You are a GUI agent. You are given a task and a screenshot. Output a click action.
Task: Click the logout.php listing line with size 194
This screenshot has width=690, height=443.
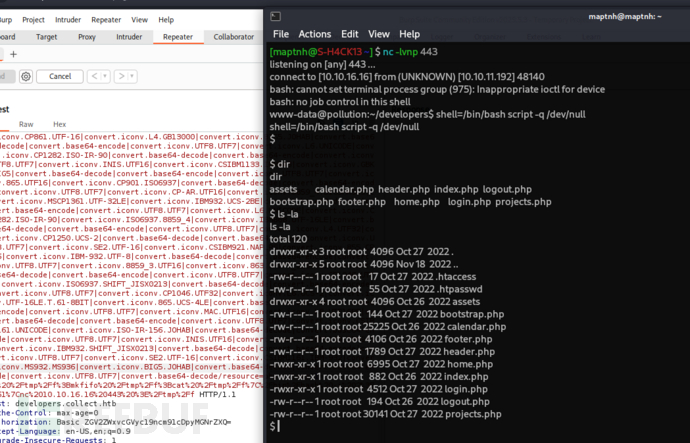point(379,402)
